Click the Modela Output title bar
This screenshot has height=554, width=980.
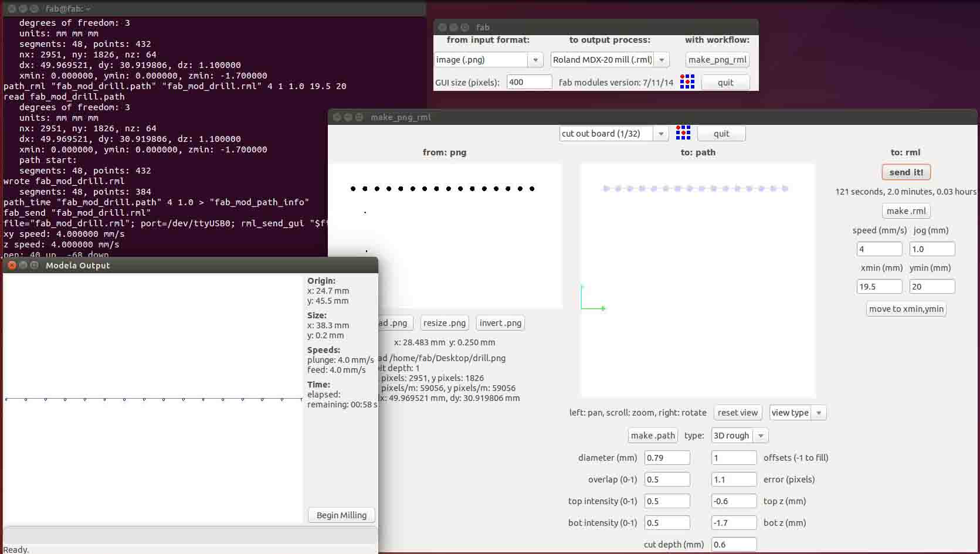191,265
